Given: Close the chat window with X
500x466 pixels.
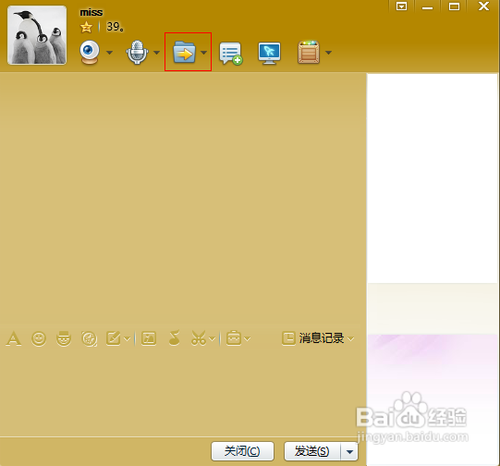Looking at the screenshot, I should (x=484, y=6).
